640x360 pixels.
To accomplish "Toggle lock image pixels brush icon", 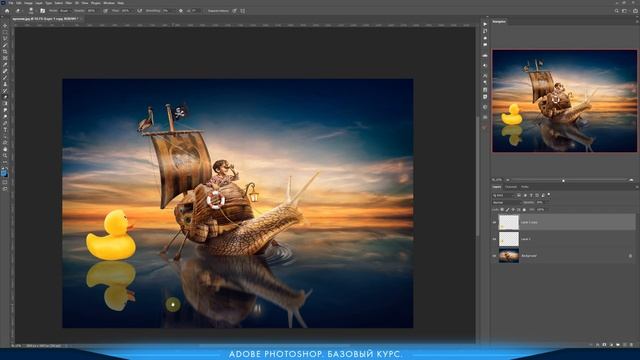I will coord(507,209).
